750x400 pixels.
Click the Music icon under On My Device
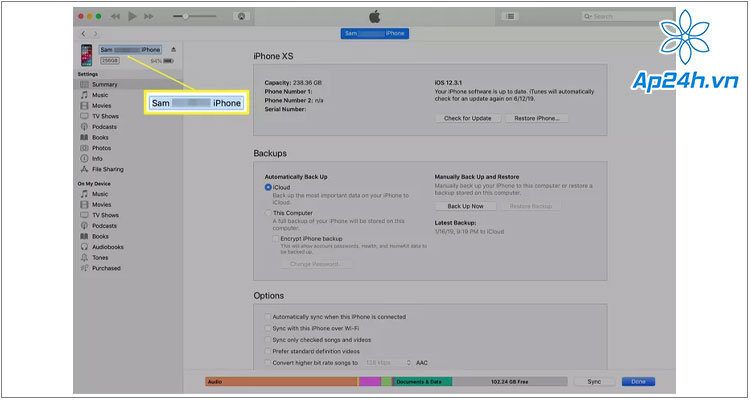pyautogui.click(x=84, y=194)
